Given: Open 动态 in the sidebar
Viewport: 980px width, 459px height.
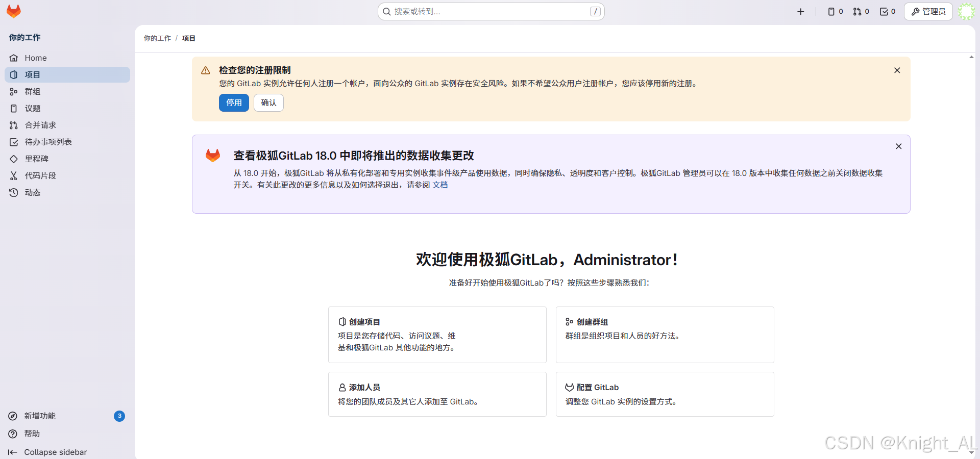Looking at the screenshot, I should [x=67, y=192].
